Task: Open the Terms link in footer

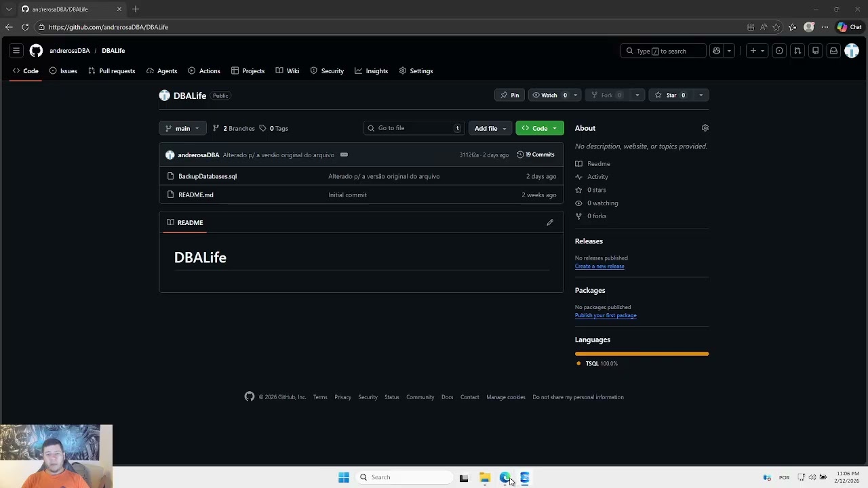Action: (x=320, y=397)
